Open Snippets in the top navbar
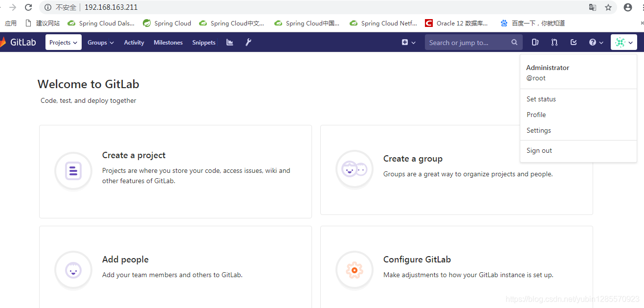 point(204,43)
